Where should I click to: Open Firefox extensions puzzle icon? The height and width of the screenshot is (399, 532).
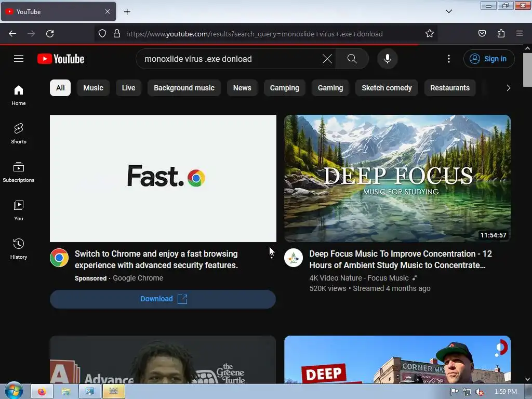[501, 34]
